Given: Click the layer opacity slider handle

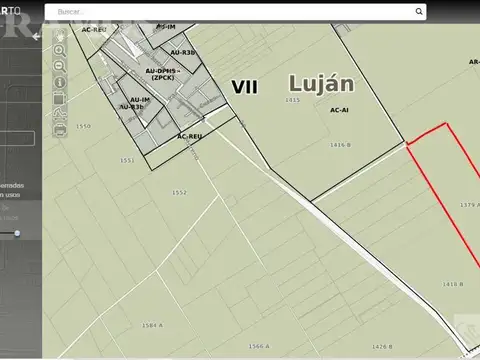Looking at the screenshot, I should pos(17,233).
